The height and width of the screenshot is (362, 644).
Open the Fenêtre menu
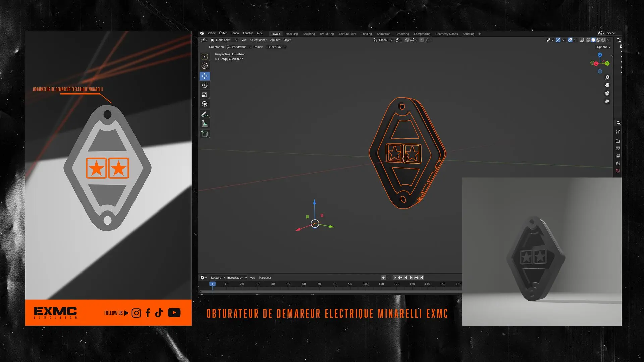(x=248, y=33)
